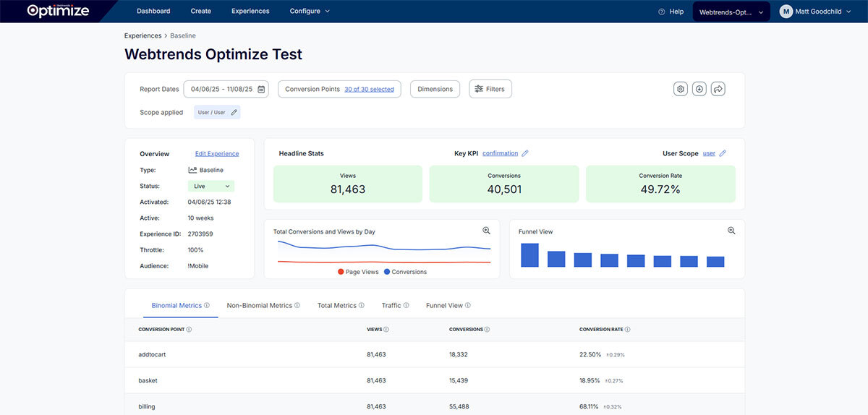This screenshot has width=868, height=415.
Task: Click the Conversion Points button
Action: (x=339, y=90)
